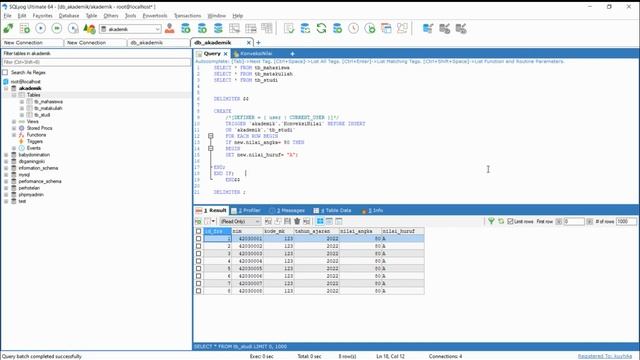Click the Registered To link in status bar
Viewport: 640px width, 360px height.
pyautogui.click(x=605, y=356)
